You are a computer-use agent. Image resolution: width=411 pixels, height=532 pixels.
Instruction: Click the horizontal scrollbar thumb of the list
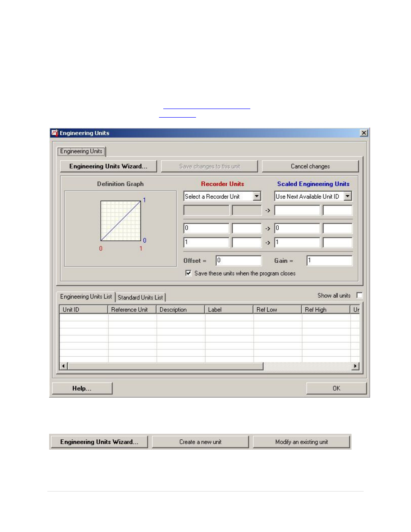click(165, 366)
